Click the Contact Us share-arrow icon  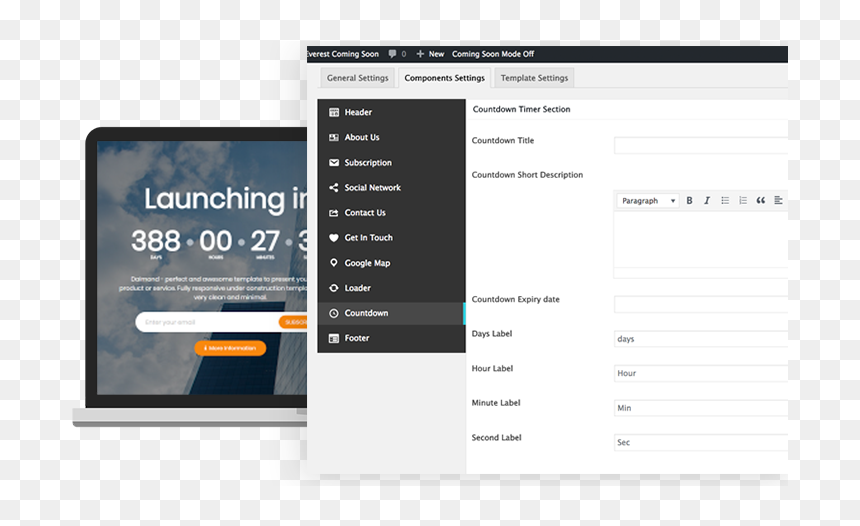coord(333,213)
